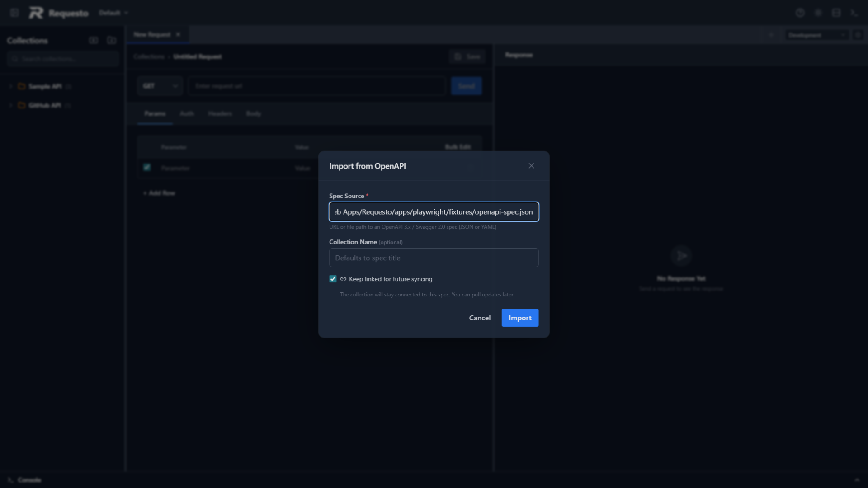Click the import icon in the Collections header
This screenshot has width=868, height=488.
[x=94, y=40]
